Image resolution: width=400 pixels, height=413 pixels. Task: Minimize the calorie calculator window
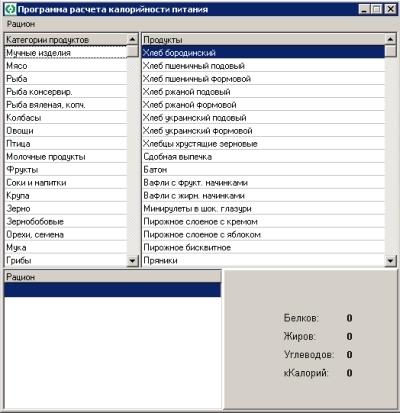tap(364, 9)
